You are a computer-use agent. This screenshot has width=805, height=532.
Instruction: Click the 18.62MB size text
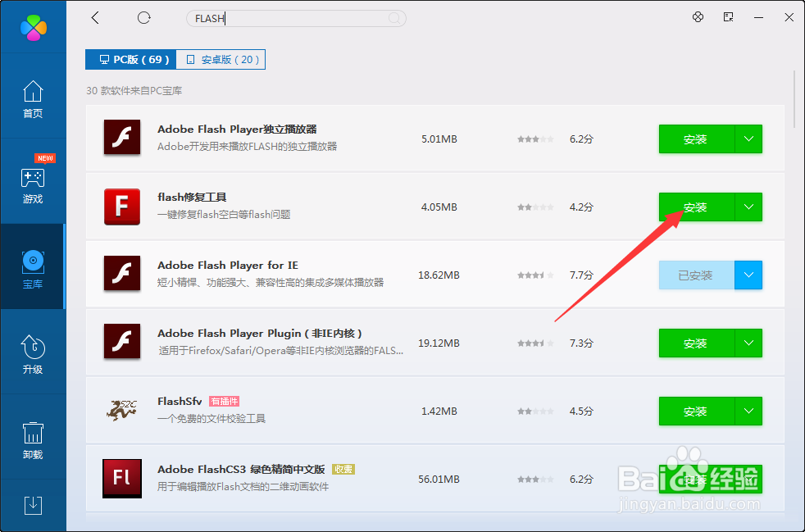tap(439, 275)
